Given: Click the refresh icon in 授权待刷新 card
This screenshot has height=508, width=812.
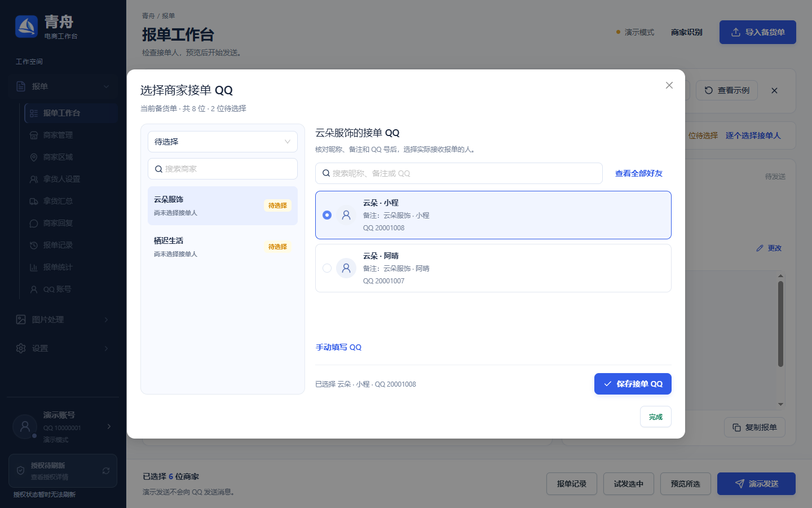Looking at the screenshot, I should [106, 471].
